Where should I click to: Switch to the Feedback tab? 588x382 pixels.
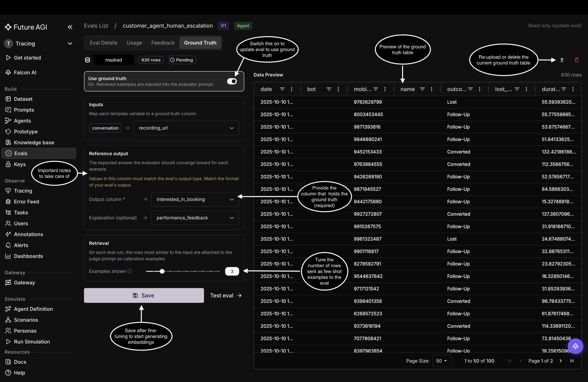click(163, 43)
